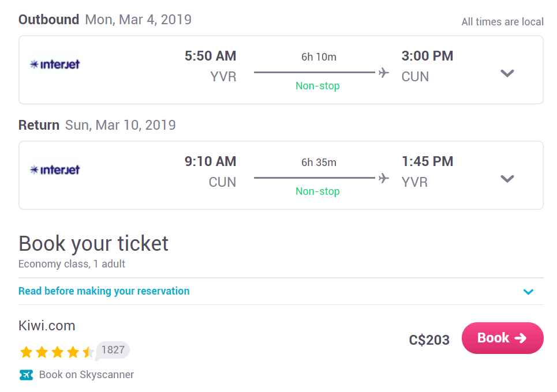Image resolution: width=557 pixels, height=392 pixels.
Task: Click the Kiwi.com star rating
Action: point(57,352)
